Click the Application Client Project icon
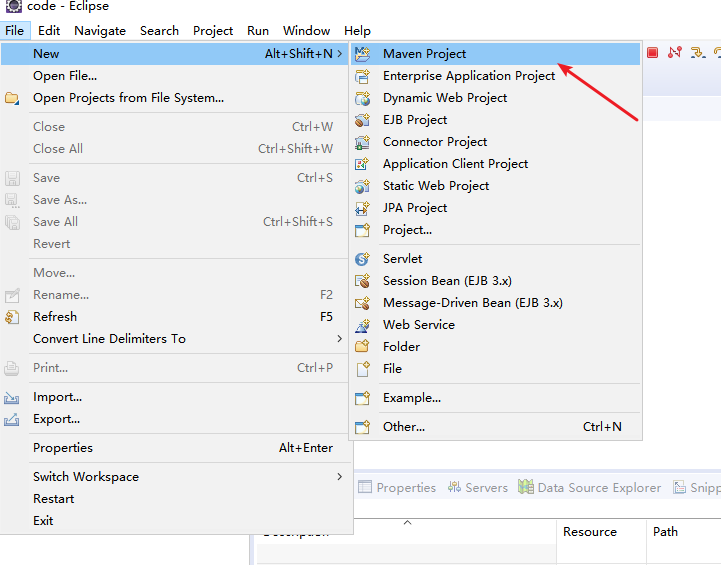721x565 pixels. (x=362, y=164)
